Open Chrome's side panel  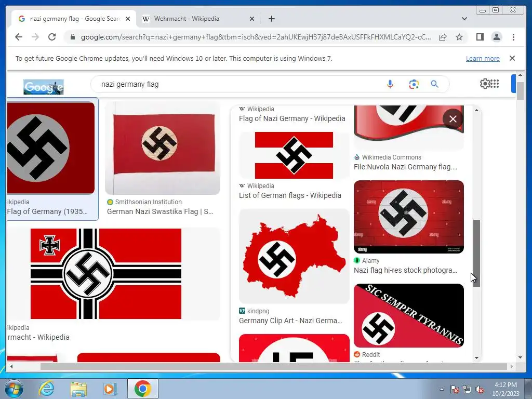click(480, 37)
